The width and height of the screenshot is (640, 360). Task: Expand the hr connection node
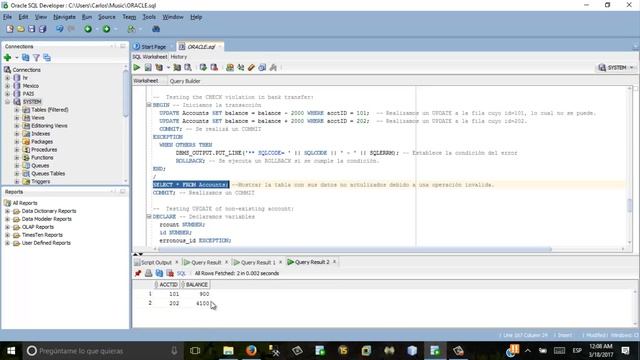point(7,78)
